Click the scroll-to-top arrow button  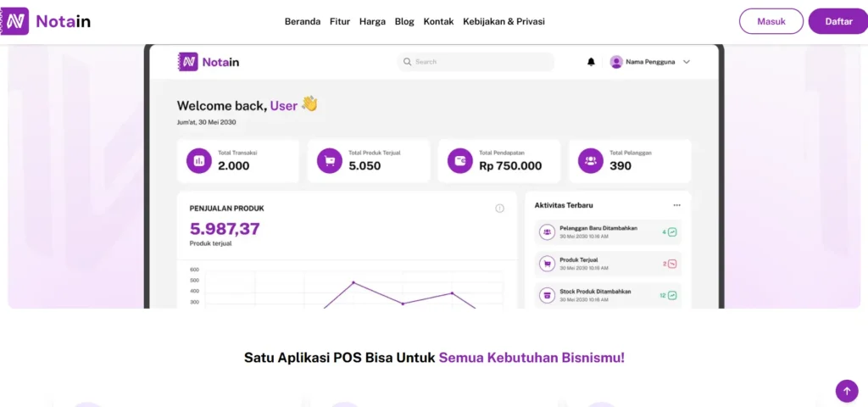click(846, 391)
